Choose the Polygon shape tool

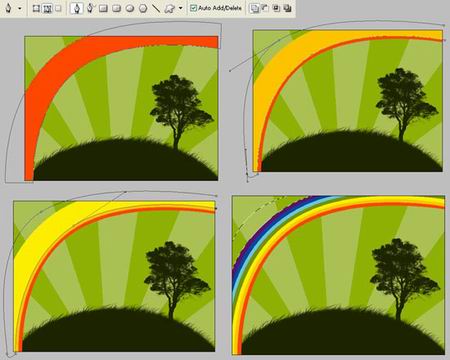(143, 8)
